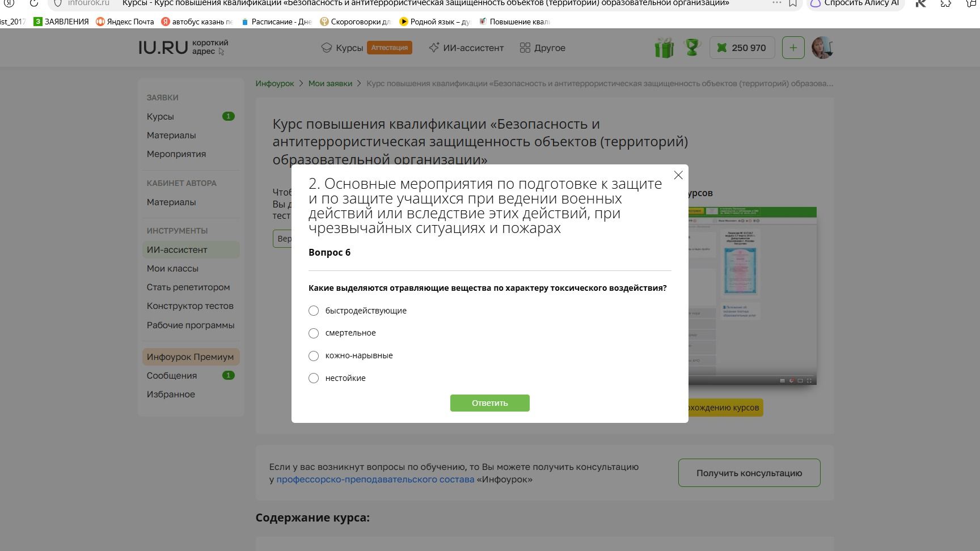Open the user profile avatar

click(x=822, y=48)
